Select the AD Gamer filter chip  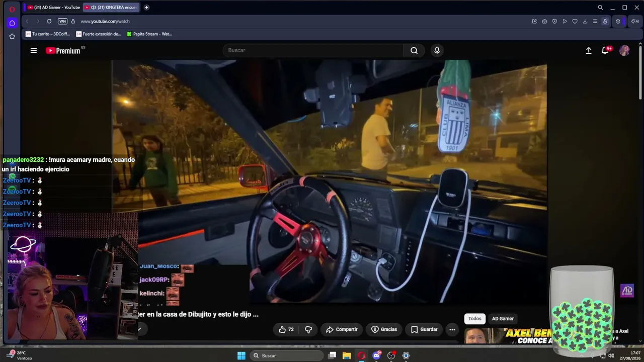tap(503, 318)
